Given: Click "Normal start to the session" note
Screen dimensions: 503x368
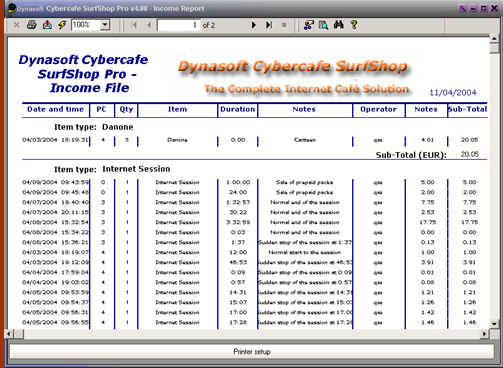Looking at the screenshot, I should coord(305,252).
